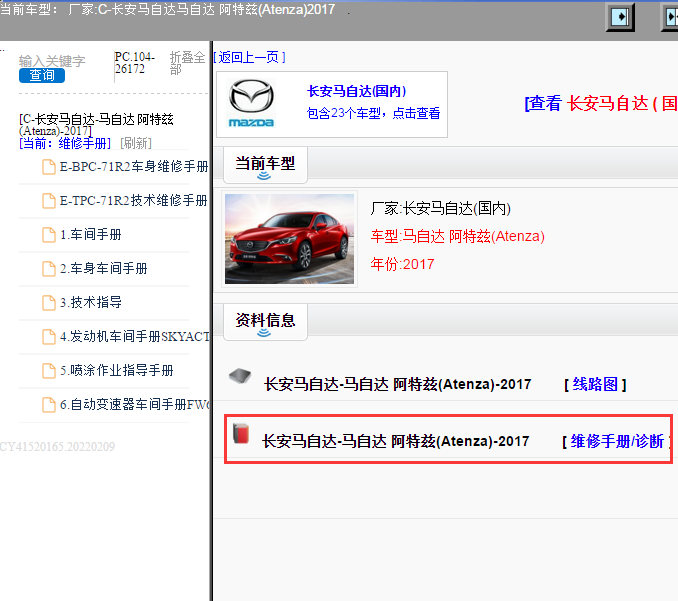
Task: Click 折叠全部 to collapse all items
Action: tap(187, 63)
